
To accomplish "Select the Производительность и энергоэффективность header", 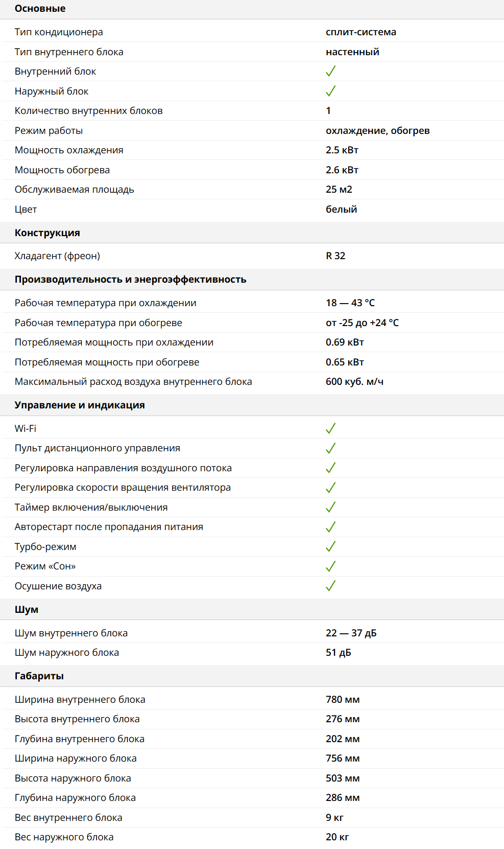I will point(130,280).
